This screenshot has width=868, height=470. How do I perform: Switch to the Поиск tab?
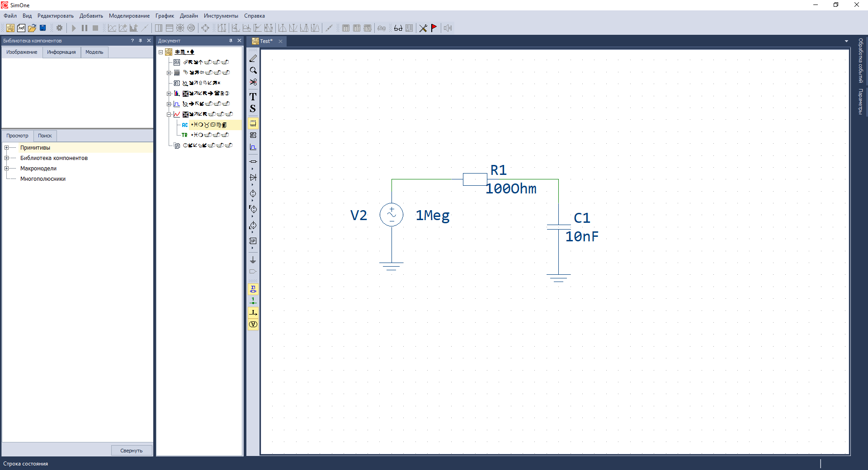tap(45, 136)
